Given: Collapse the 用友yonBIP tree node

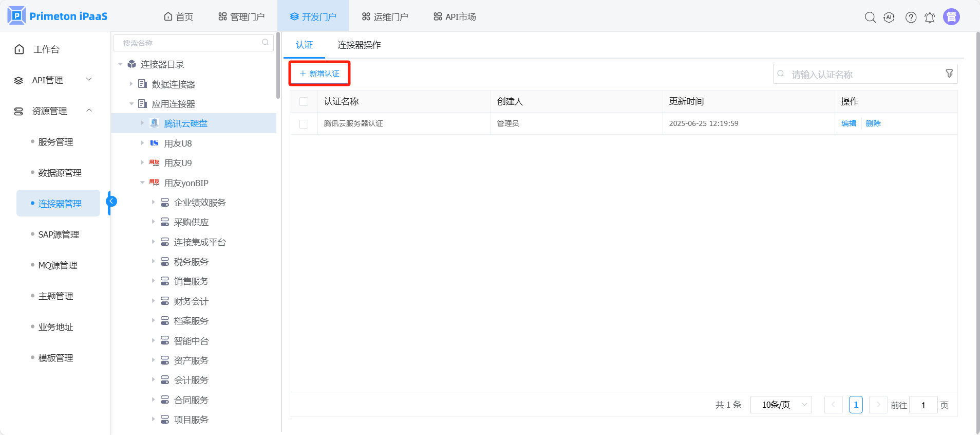Looking at the screenshot, I should [142, 183].
